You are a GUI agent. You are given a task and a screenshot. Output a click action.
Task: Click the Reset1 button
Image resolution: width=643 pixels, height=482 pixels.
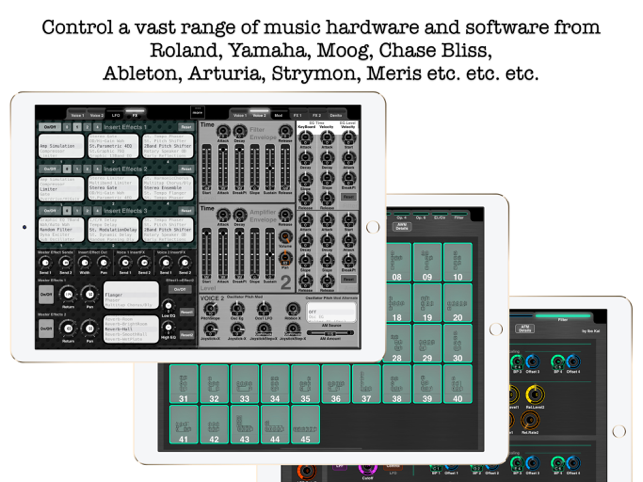pyautogui.click(x=187, y=313)
